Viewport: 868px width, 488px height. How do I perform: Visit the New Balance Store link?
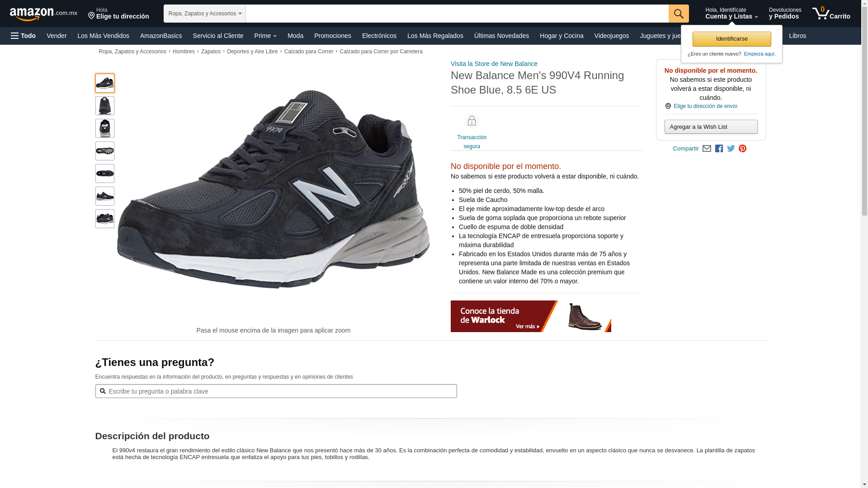point(494,64)
